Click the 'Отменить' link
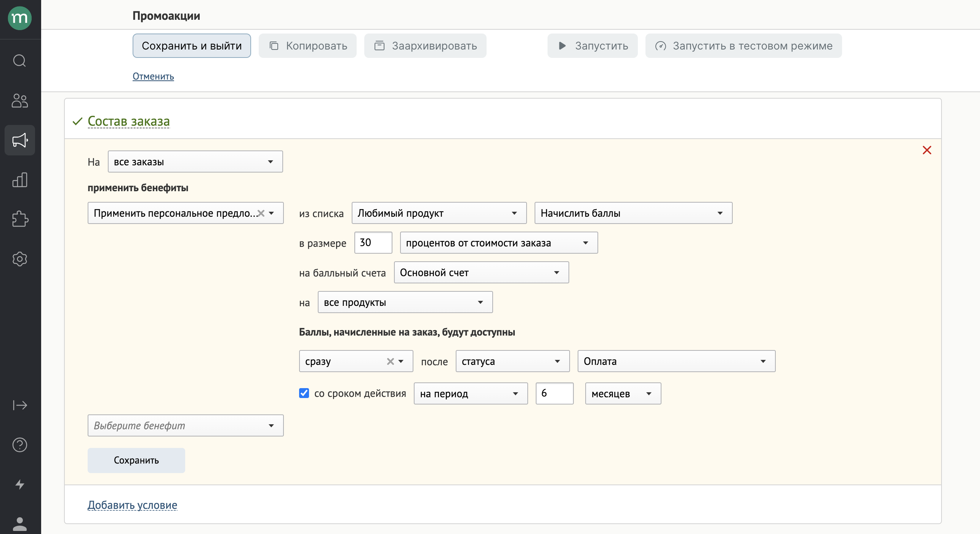 coord(153,76)
